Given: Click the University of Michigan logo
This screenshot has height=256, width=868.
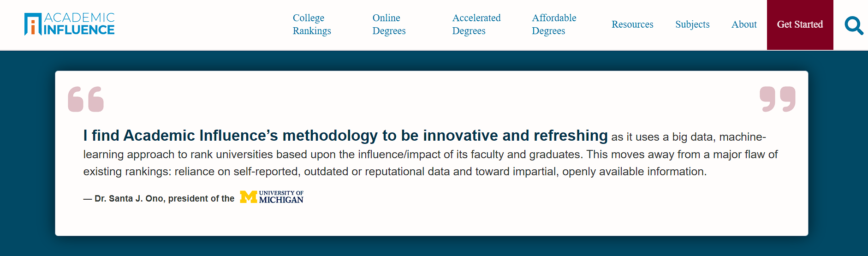Looking at the screenshot, I should point(272,197).
